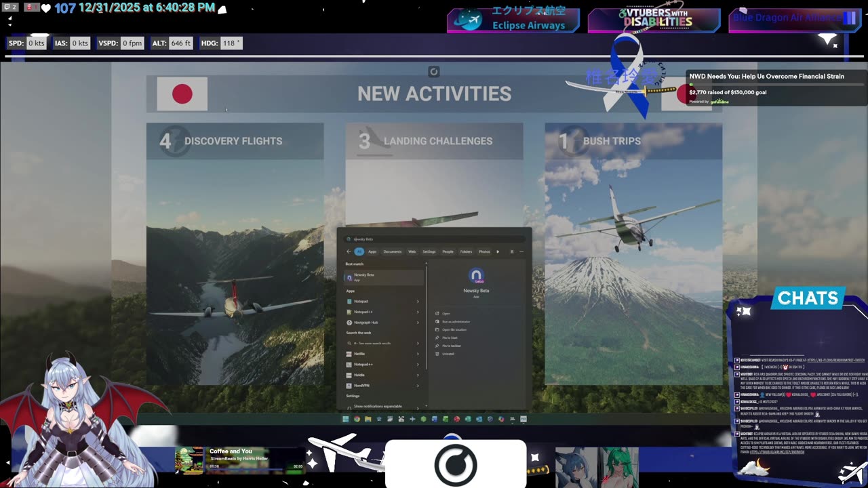Click the VSPD 0 fpm readout

[121, 43]
